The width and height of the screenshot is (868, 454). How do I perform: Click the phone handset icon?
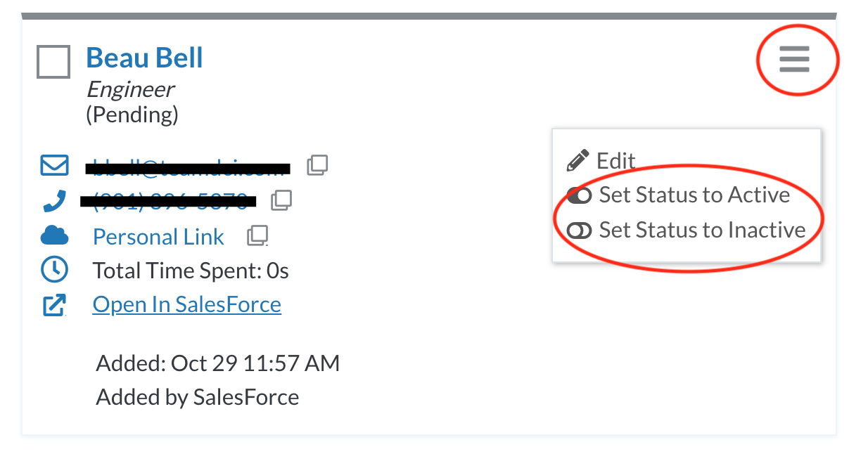[x=54, y=201]
